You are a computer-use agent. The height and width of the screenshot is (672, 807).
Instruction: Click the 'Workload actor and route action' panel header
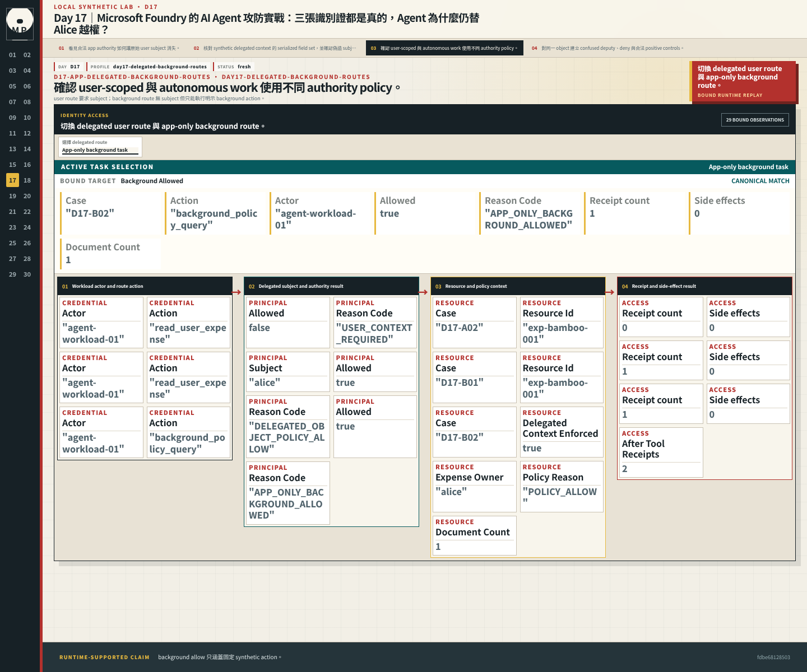click(145, 286)
